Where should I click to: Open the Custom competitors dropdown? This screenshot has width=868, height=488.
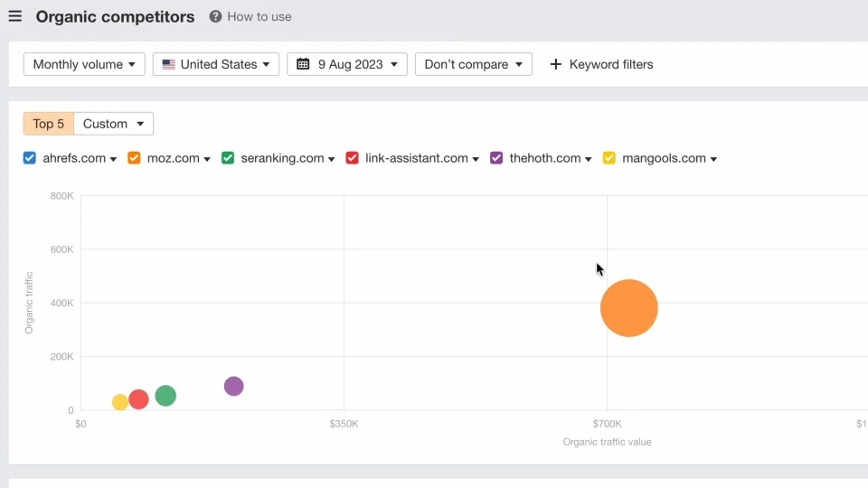(114, 124)
